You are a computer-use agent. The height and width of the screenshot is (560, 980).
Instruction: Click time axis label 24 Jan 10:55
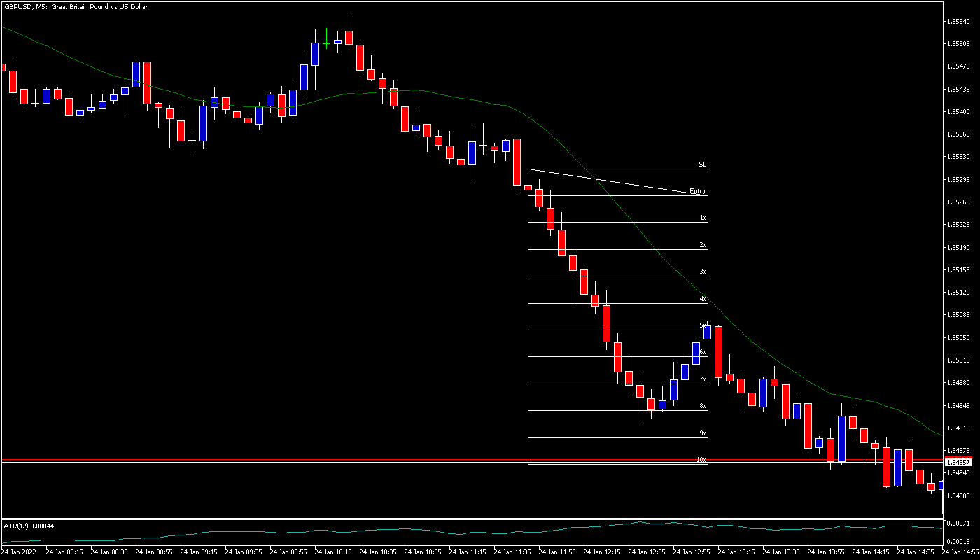click(423, 552)
